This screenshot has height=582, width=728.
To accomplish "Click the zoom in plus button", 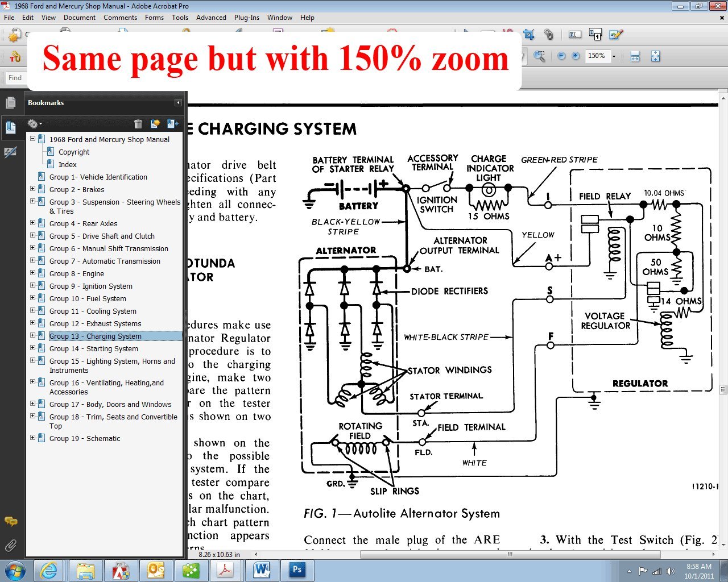I will [x=576, y=56].
